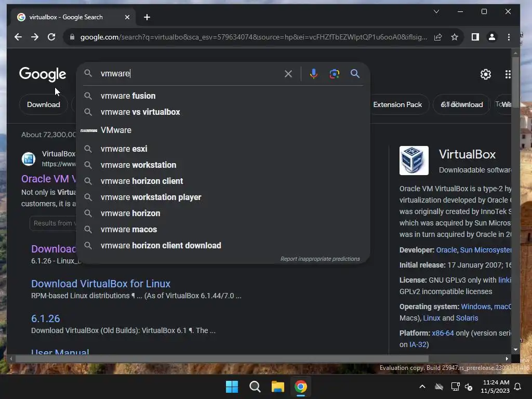Open the Sun Microsystems developer link
This screenshot has height=399, width=532.
point(486,250)
